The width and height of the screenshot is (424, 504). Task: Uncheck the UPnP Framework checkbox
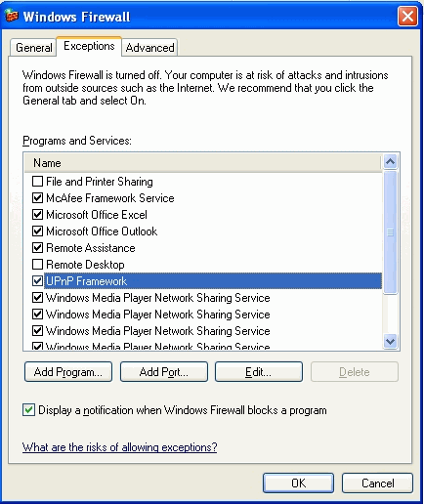(37, 280)
